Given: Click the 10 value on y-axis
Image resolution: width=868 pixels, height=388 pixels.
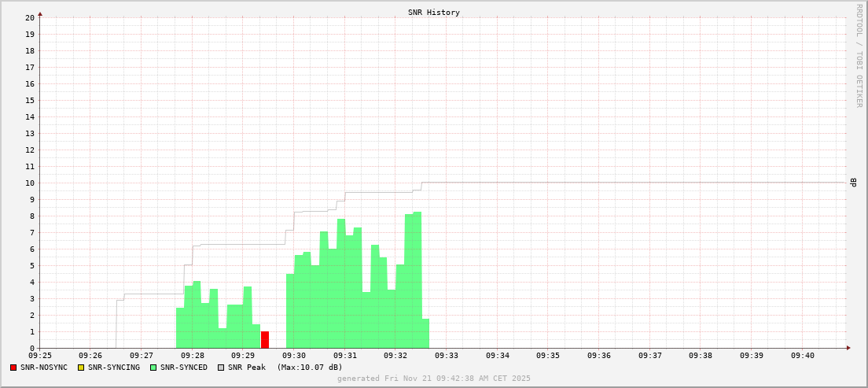Looking at the screenshot, I should [29, 183].
